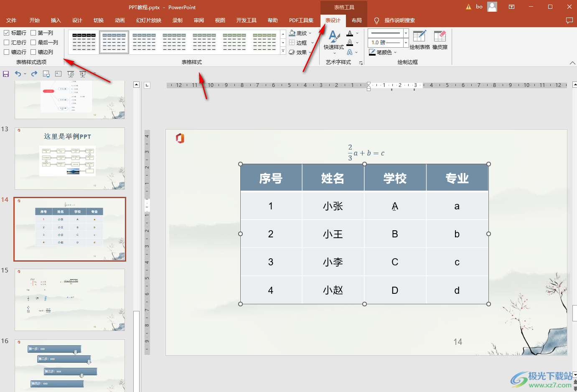Click the presentation chart icon in quick access toolbar

tap(83, 74)
